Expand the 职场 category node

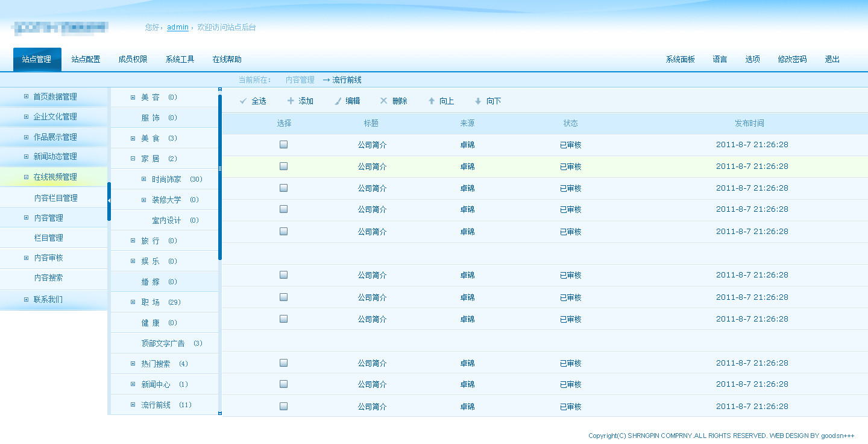[133, 303]
